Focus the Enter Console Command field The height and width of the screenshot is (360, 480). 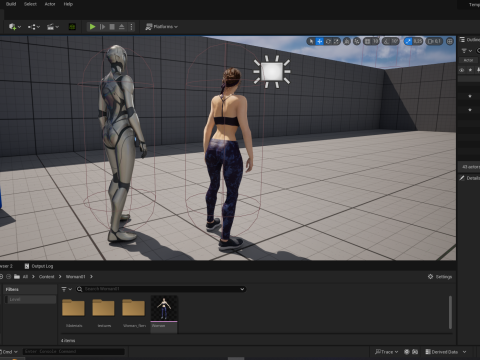coord(74,352)
